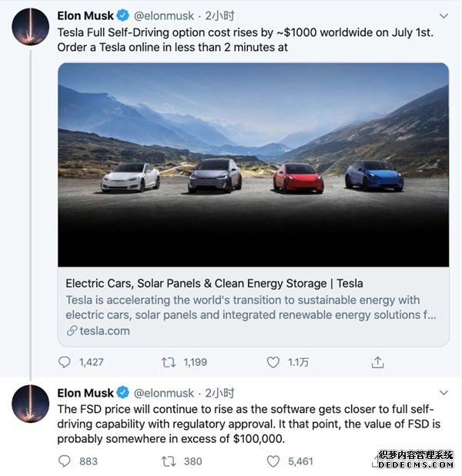This screenshot has width=462, height=476.
Task: Open first tweet's more options chevron
Action: pos(444,15)
